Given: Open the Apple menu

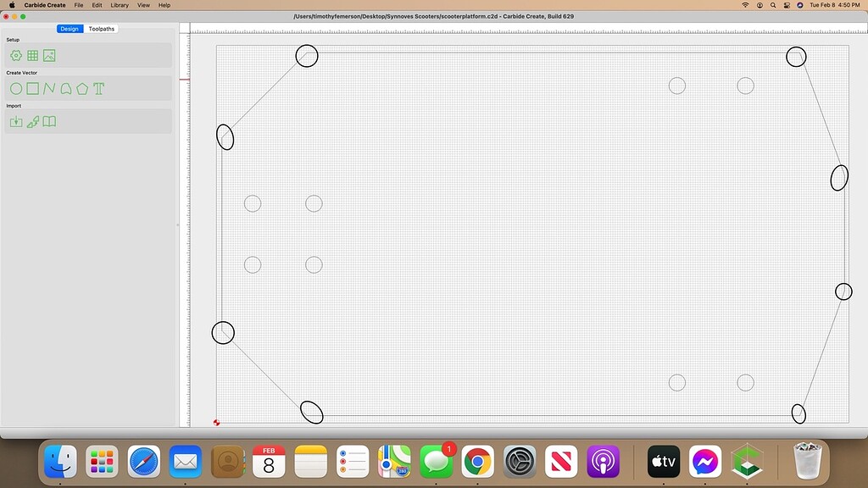Looking at the screenshot, I should pyautogui.click(x=12, y=5).
